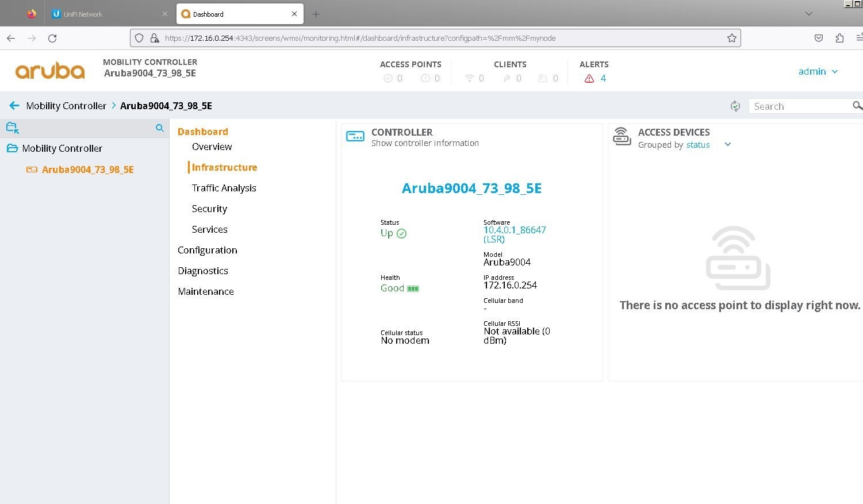This screenshot has width=863, height=504.
Task: Open a new browser tab with plus button
Action: 316,14
